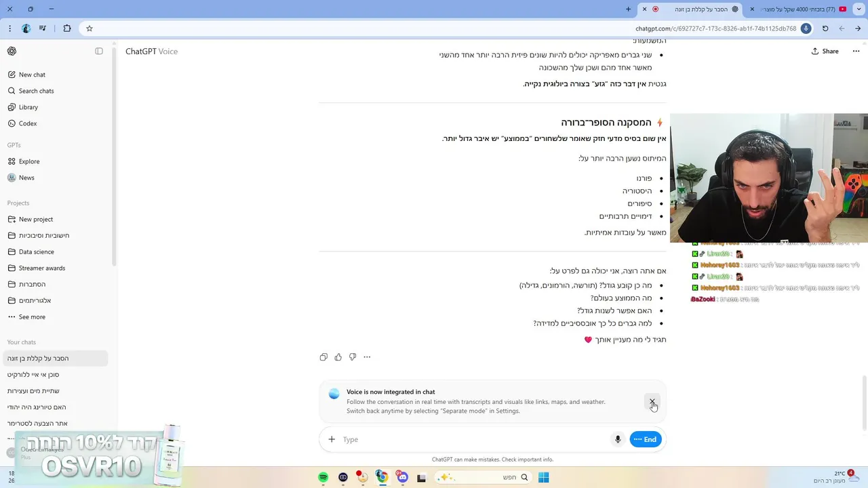
Task: Open Chrome from the taskbar
Action: coord(382,477)
